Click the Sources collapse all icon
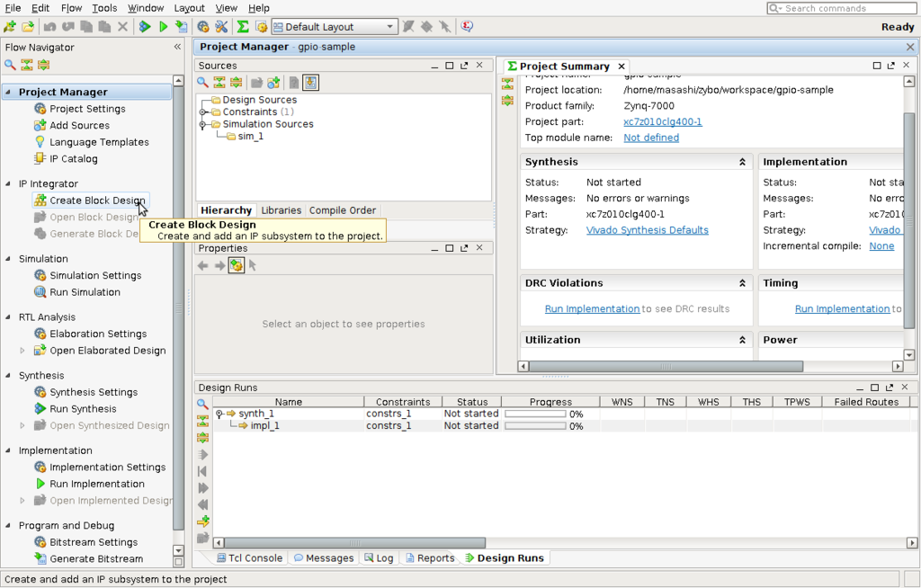Screen dimensions: 921x588 click(x=219, y=83)
